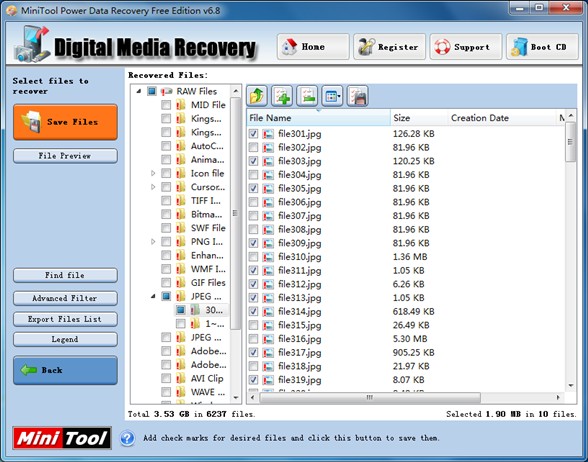
Task: Click the Register button
Action: coord(389,47)
